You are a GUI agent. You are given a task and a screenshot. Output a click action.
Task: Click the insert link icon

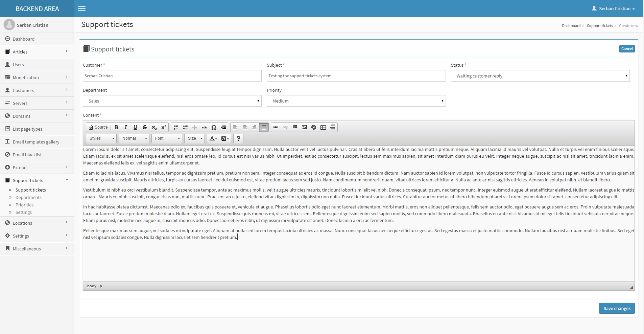(276, 127)
